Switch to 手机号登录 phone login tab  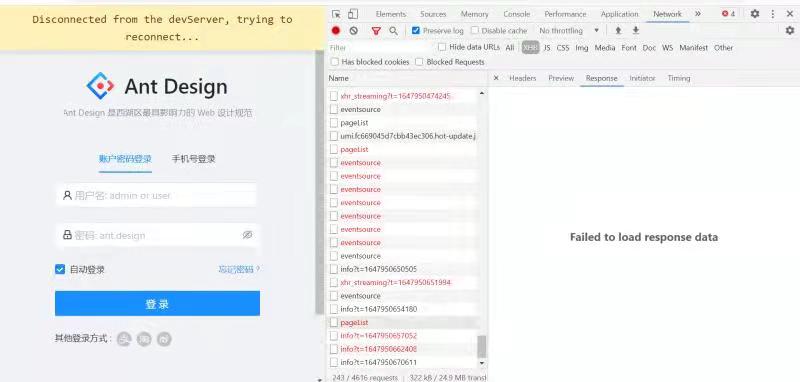[x=193, y=159]
